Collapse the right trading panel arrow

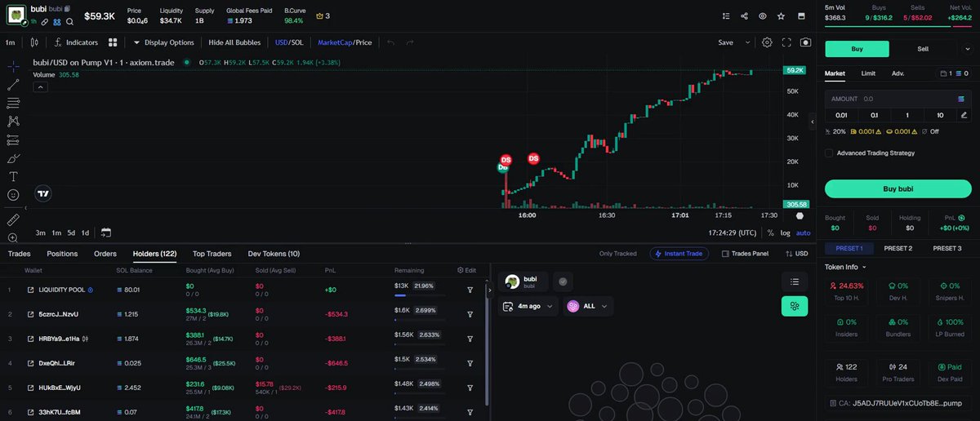(x=813, y=122)
